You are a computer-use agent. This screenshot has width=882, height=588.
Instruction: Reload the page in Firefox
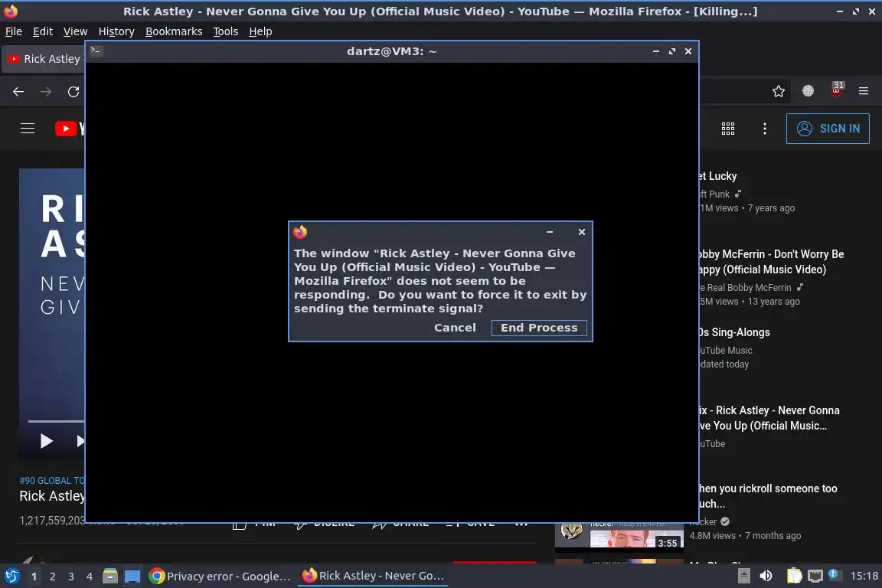73,92
